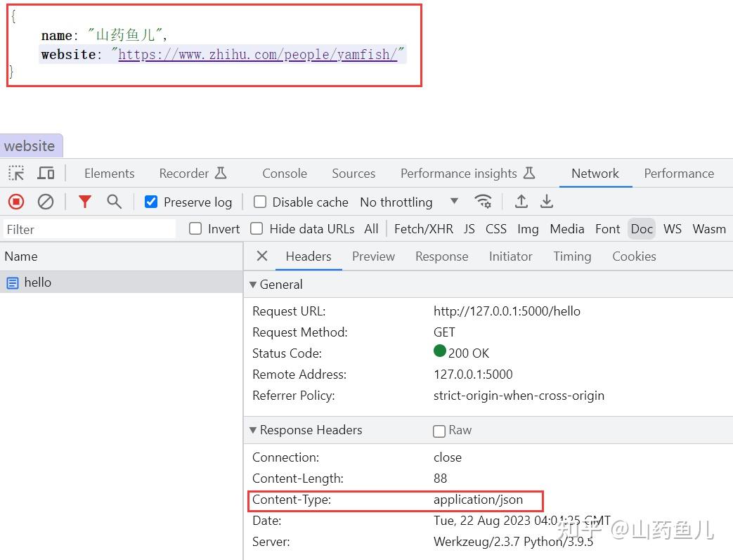
Task: Open the network search magnifier
Action: pyautogui.click(x=114, y=202)
